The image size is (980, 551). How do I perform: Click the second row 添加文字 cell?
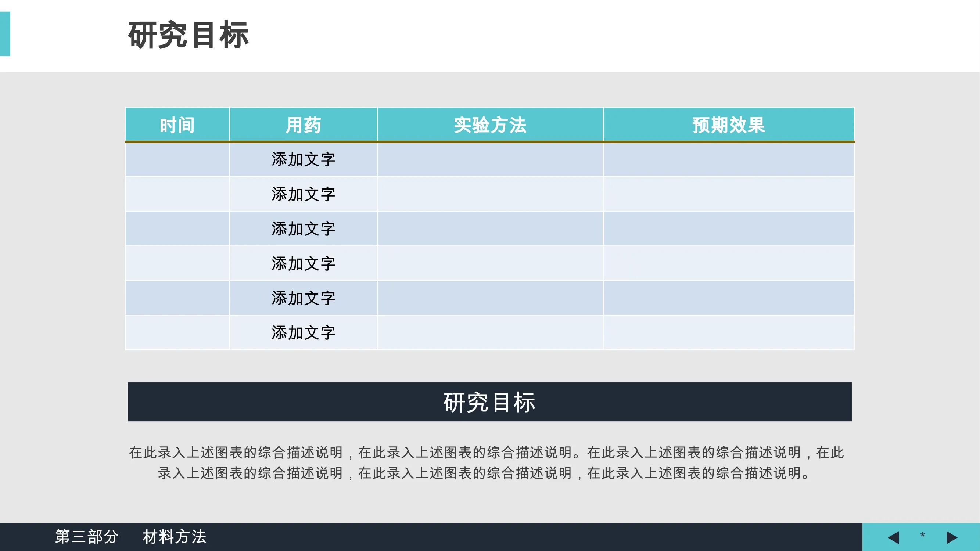[303, 194]
